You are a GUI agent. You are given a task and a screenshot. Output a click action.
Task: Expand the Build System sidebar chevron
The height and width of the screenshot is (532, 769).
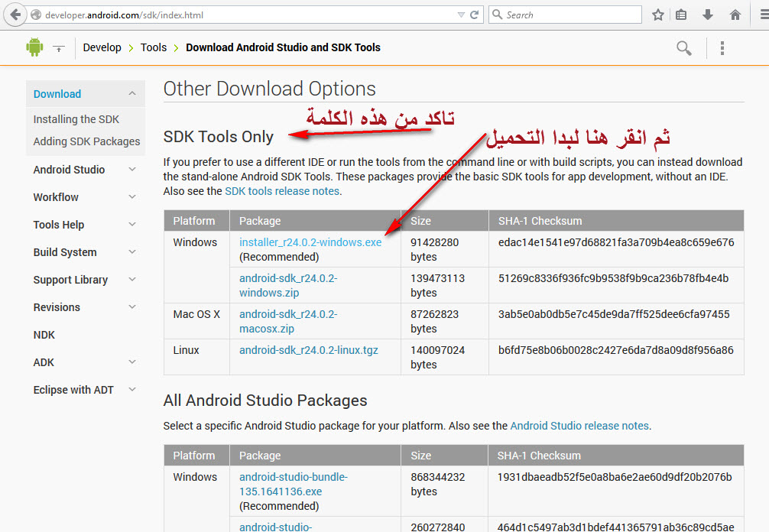click(132, 251)
